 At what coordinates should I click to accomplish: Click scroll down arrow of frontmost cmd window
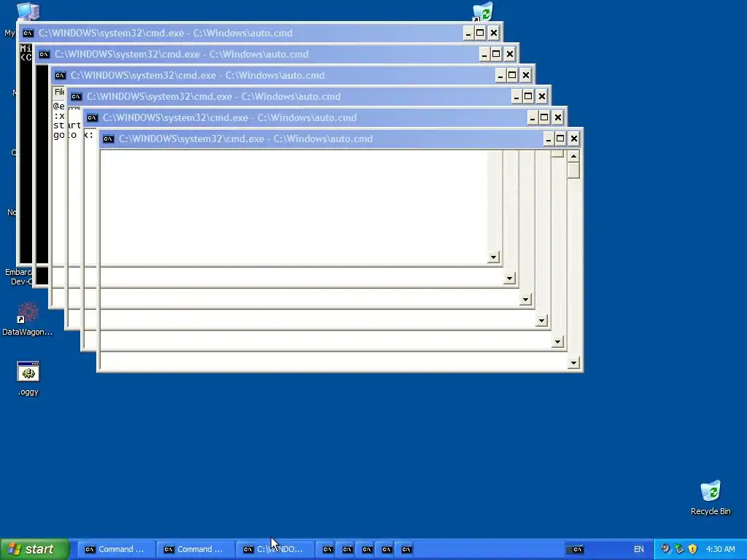(573, 363)
